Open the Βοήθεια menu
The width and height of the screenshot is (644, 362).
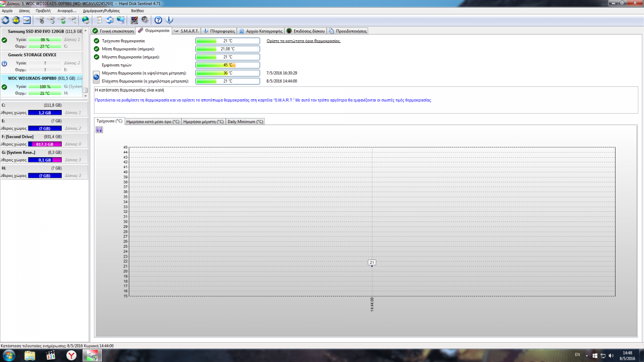click(x=137, y=10)
